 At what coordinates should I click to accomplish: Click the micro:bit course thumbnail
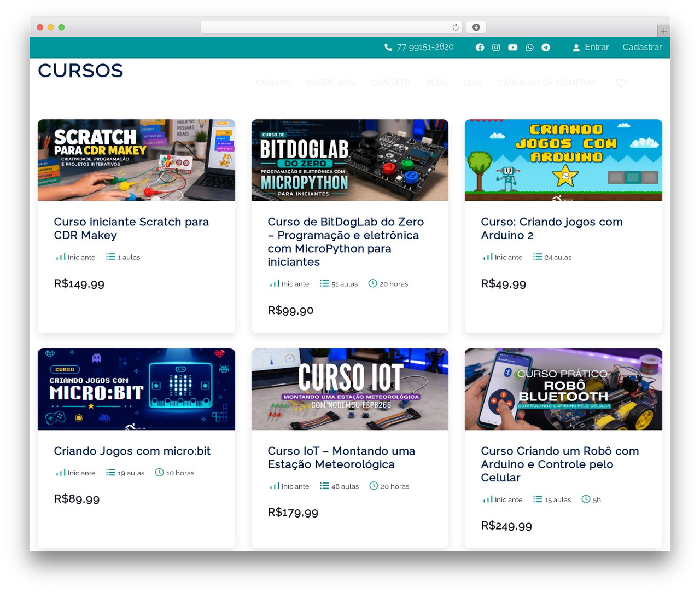pos(136,389)
